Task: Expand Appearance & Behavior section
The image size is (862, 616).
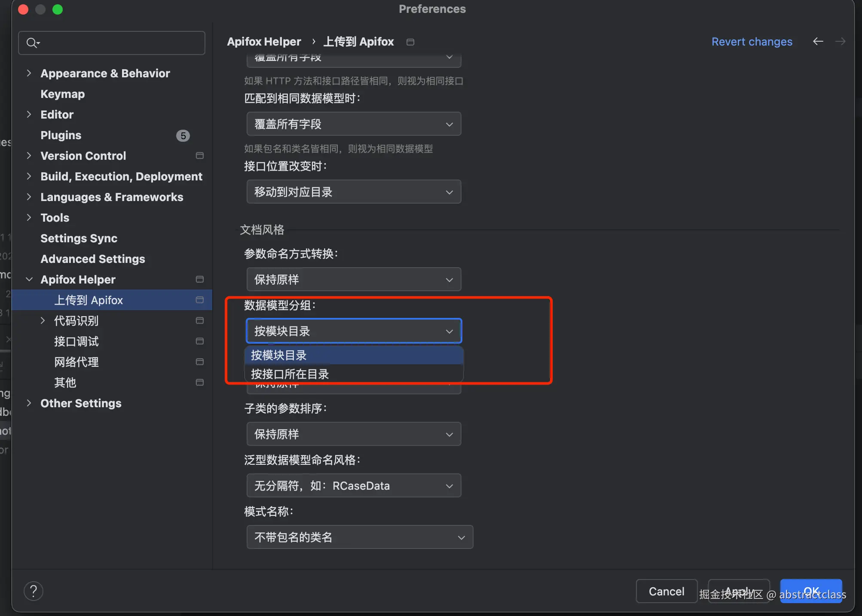Action: (29, 73)
